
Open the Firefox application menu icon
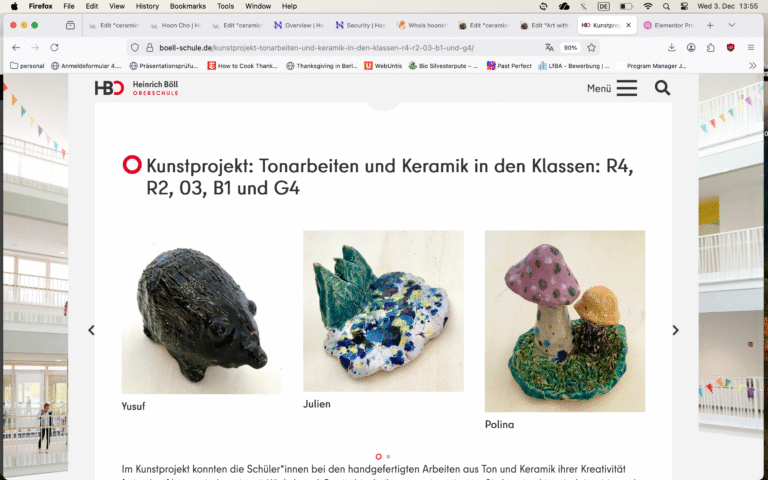pyautogui.click(x=750, y=48)
